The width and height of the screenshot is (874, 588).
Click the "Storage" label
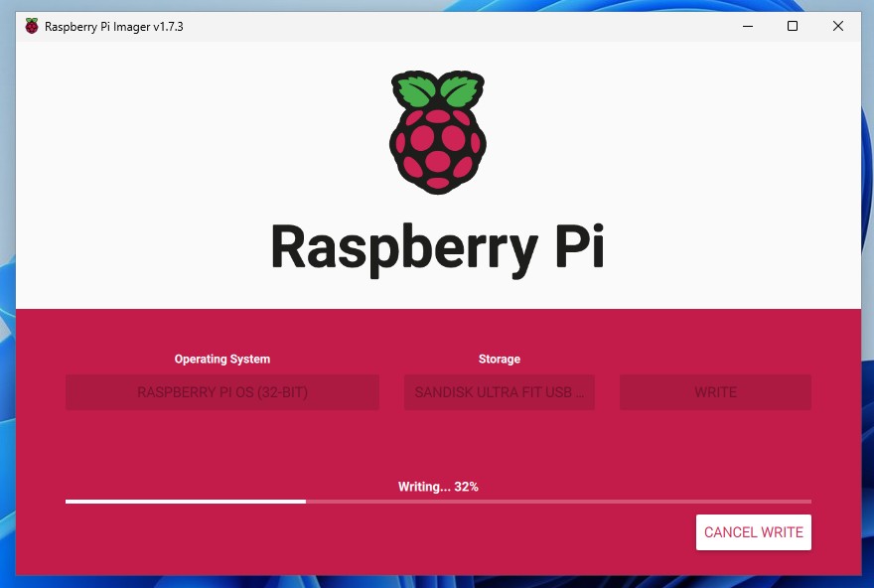click(x=500, y=359)
